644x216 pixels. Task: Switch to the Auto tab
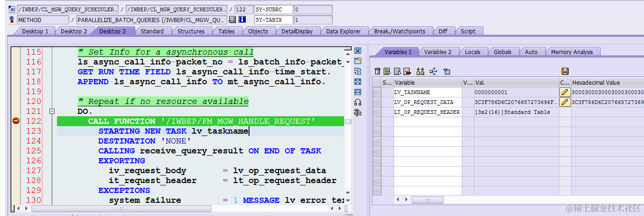tap(531, 52)
